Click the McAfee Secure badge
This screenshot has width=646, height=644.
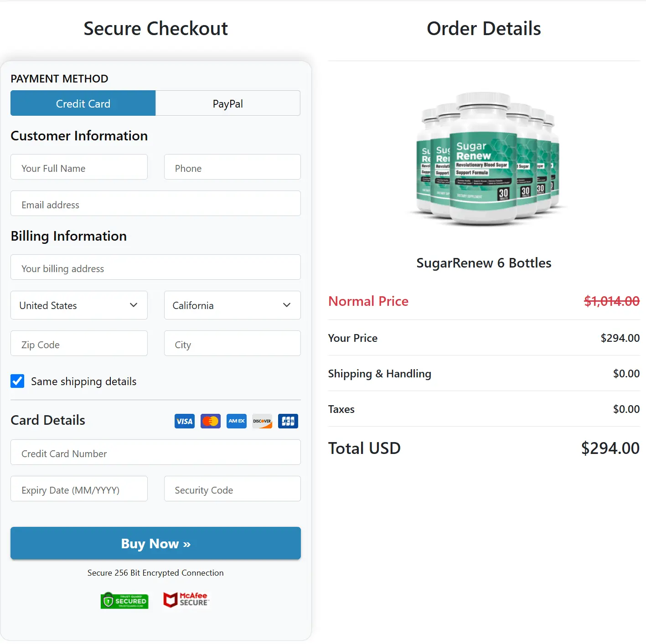click(x=186, y=599)
